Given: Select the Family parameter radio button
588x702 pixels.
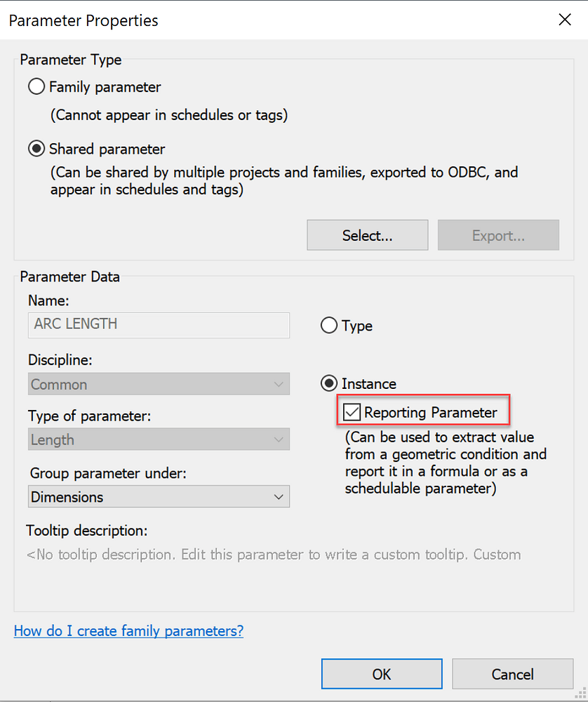Looking at the screenshot, I should point(36,86).
